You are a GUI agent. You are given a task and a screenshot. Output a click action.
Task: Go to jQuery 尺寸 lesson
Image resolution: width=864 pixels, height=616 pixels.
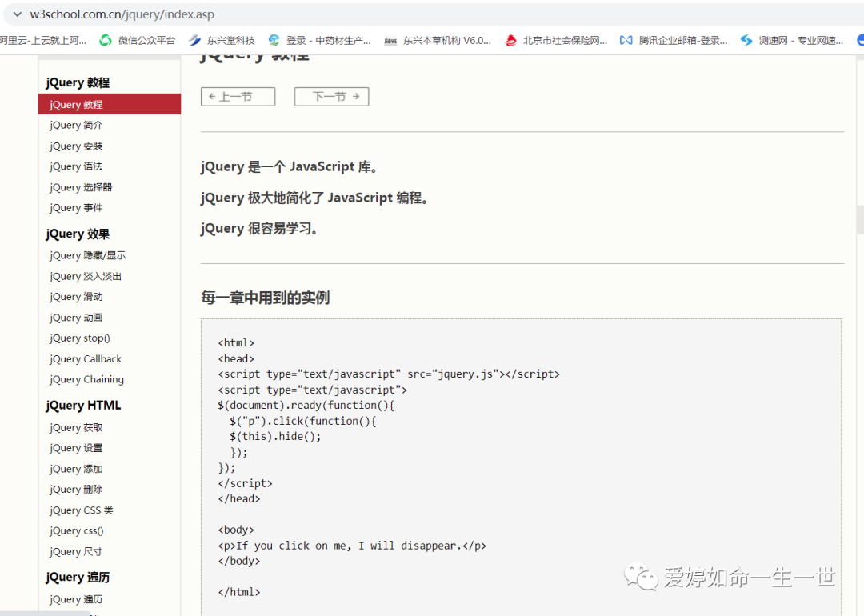[76, 551]
